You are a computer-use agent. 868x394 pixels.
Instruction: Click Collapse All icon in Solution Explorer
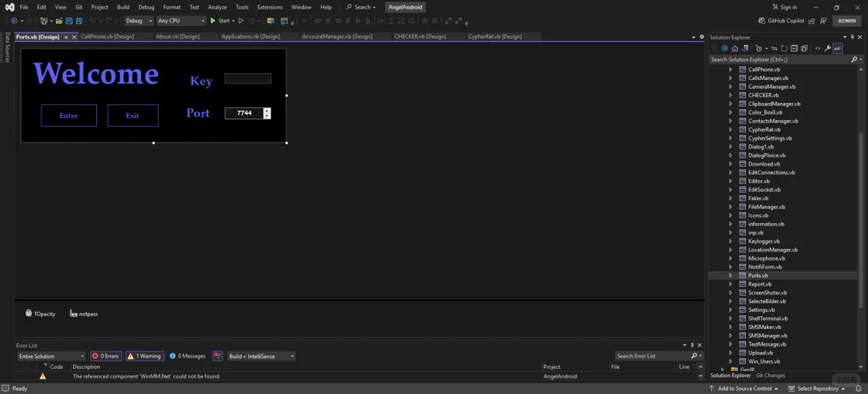tap(794, 48)
